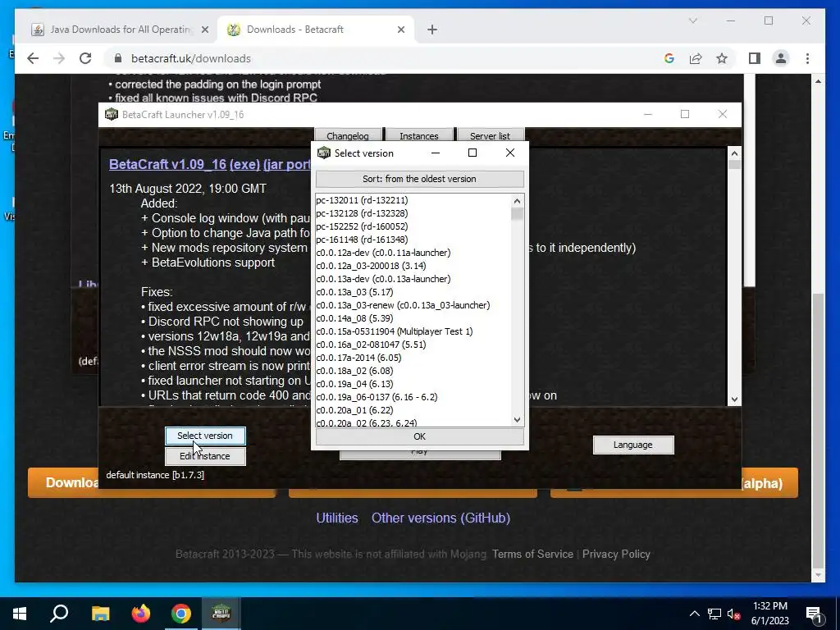Select version c0.0.19a_04 (6.13)
Image resolution: width=840 pixels, height=630 pixels.
pyautogui.click(x=413, y=384)
